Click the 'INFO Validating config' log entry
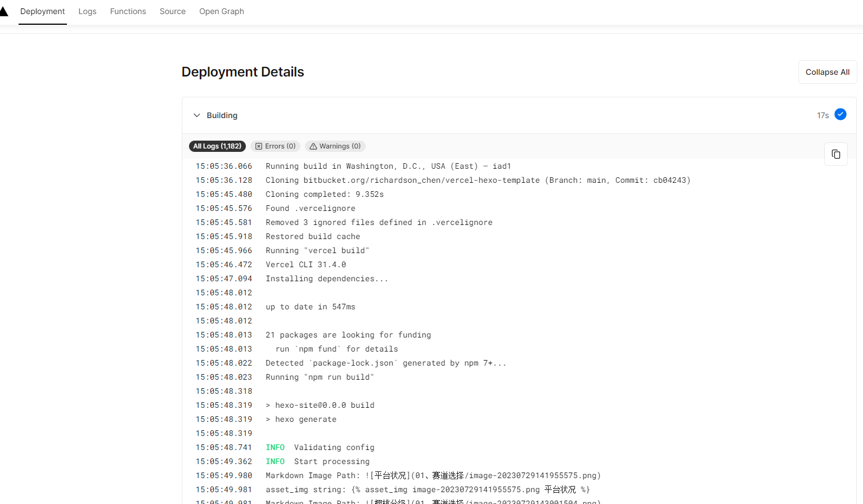The image size is (863, 504). point(320,448)
